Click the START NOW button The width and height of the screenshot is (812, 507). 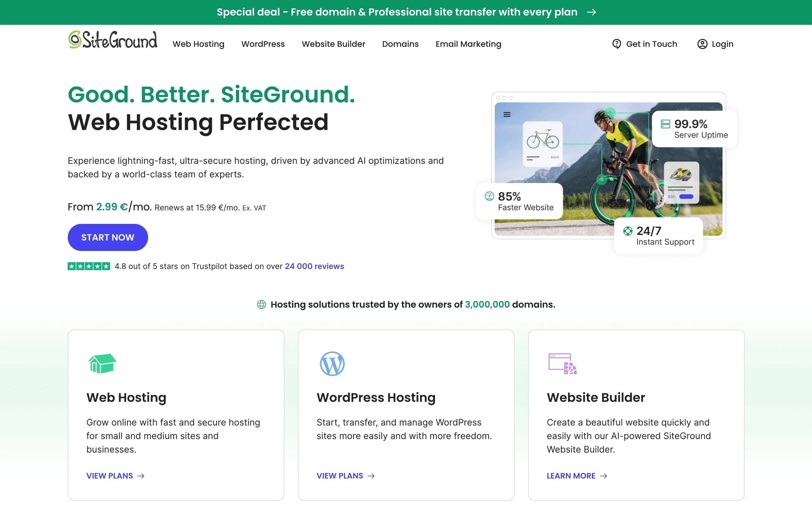click(108, 237)
